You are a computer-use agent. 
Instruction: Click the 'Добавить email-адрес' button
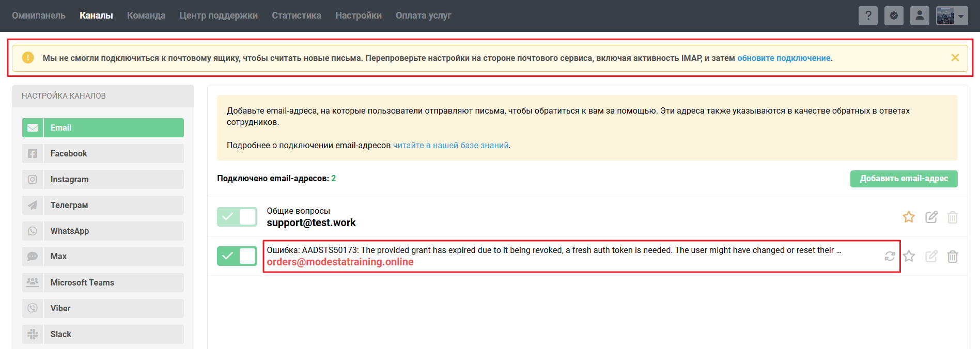pyautogui.click(x=904, y=179)
